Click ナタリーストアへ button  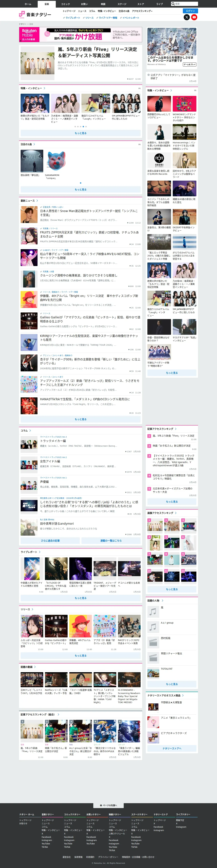(172, 748)
